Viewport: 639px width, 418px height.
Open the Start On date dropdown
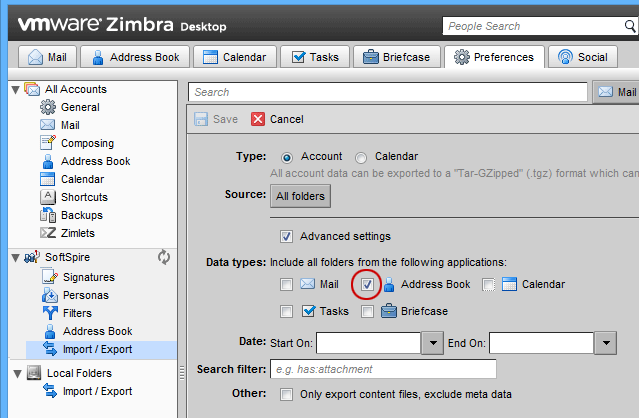432,343
